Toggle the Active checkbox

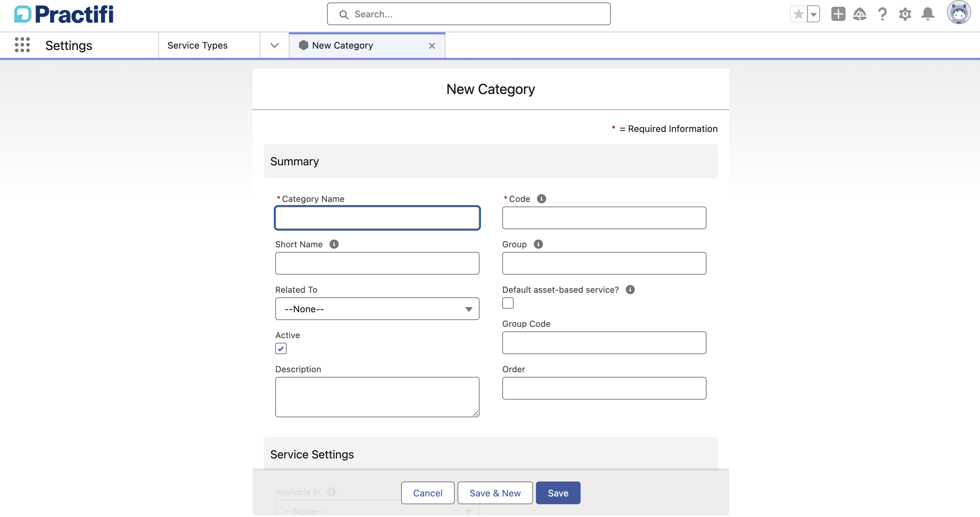tap(281, 348)
